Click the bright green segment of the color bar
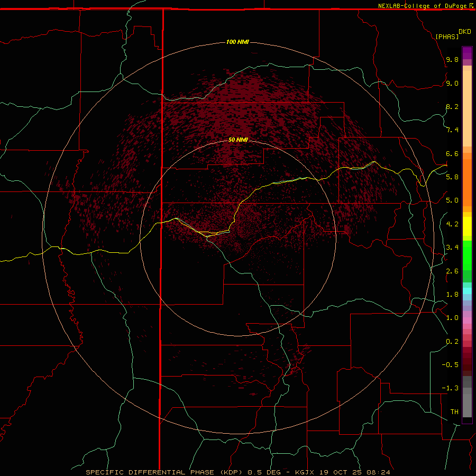476x476 pixels. pyautogui.click(x=467, y=254)
